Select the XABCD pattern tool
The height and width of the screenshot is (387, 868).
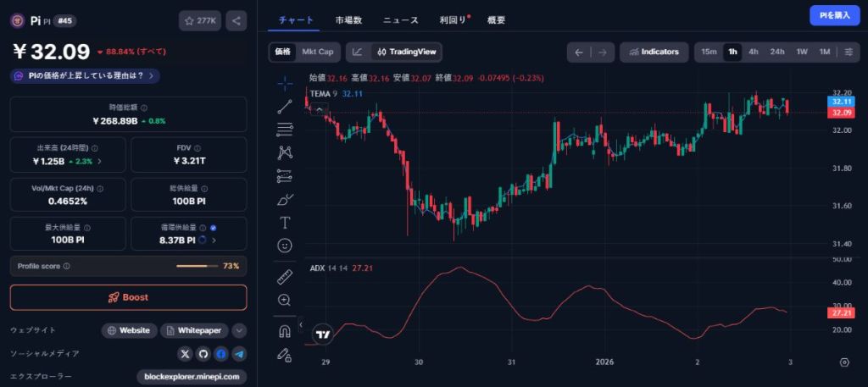tap(285, 152)
